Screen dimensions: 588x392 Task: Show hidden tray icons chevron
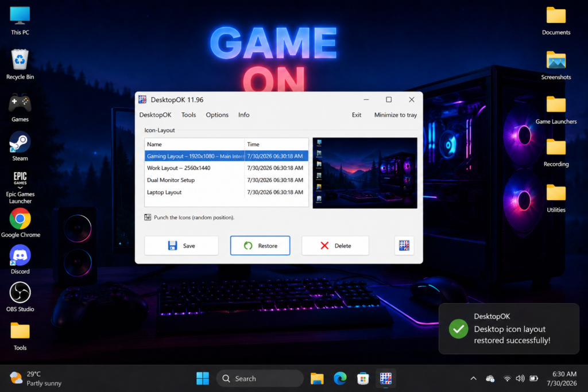coord(473,378)
